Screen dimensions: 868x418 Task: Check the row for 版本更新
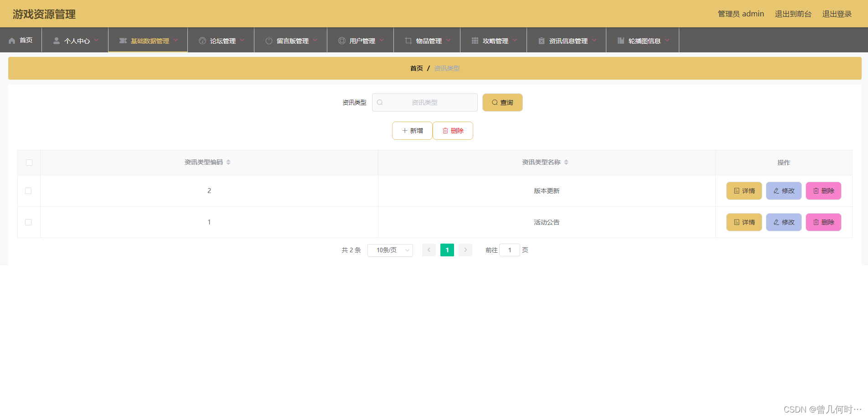point(28,191)
